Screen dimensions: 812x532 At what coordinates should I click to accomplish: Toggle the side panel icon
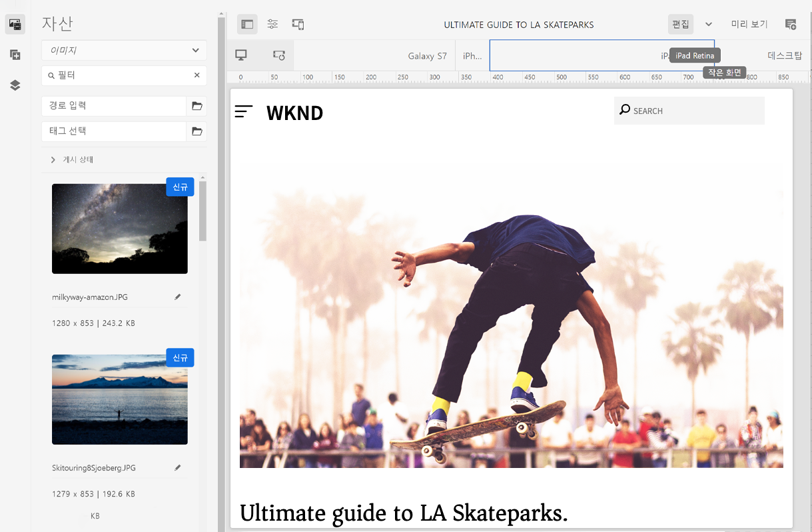tap(247, 25)
